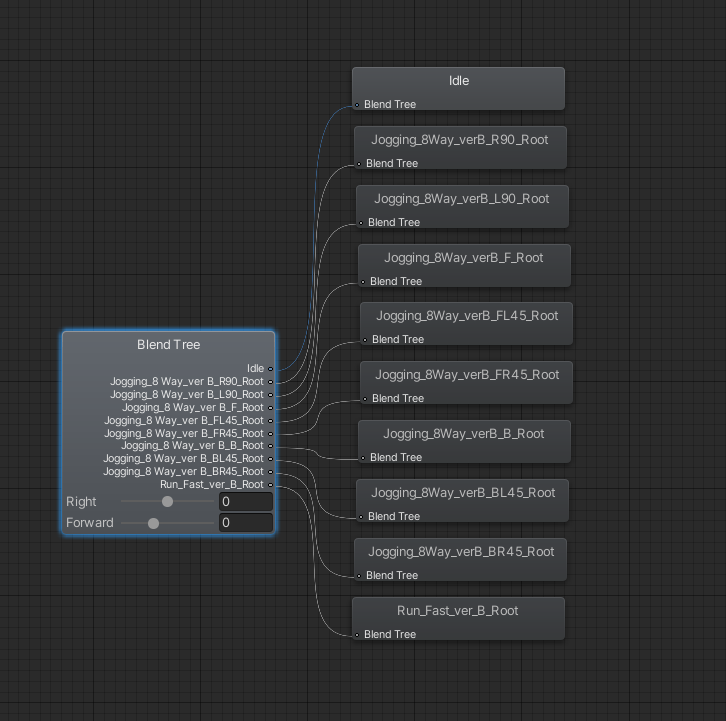
Task: Select the Jogging_8Way_verB_R90_Root node
Action: click(x=460, y=147)
